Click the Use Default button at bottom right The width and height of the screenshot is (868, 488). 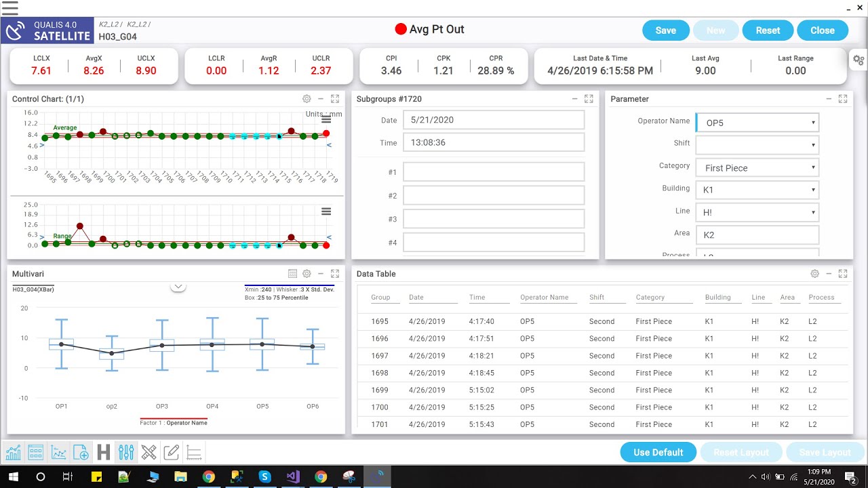click(658, 452)
